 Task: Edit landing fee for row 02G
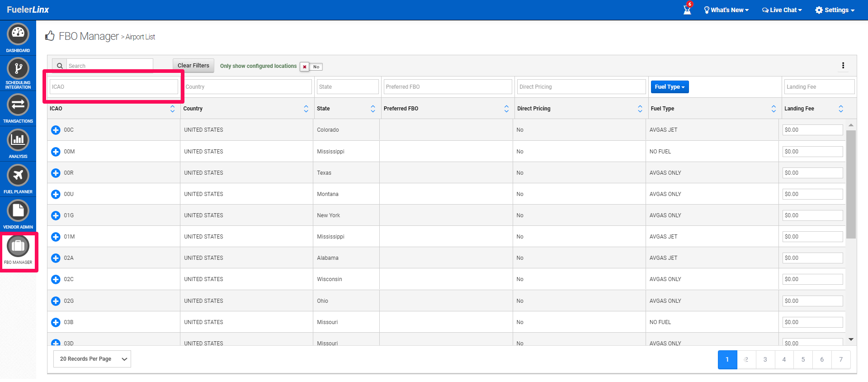813,301
